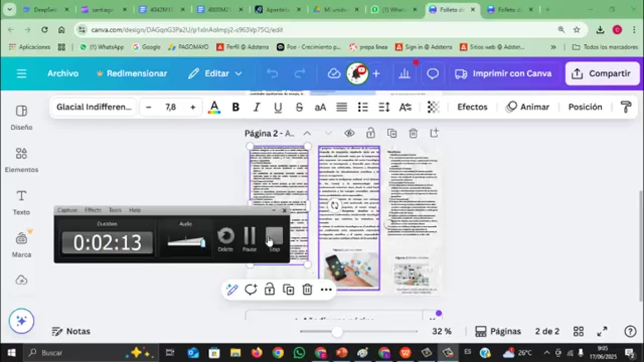Stop the screen recording
This screenshot has height=362, width=644.
(x=274, y=239)
